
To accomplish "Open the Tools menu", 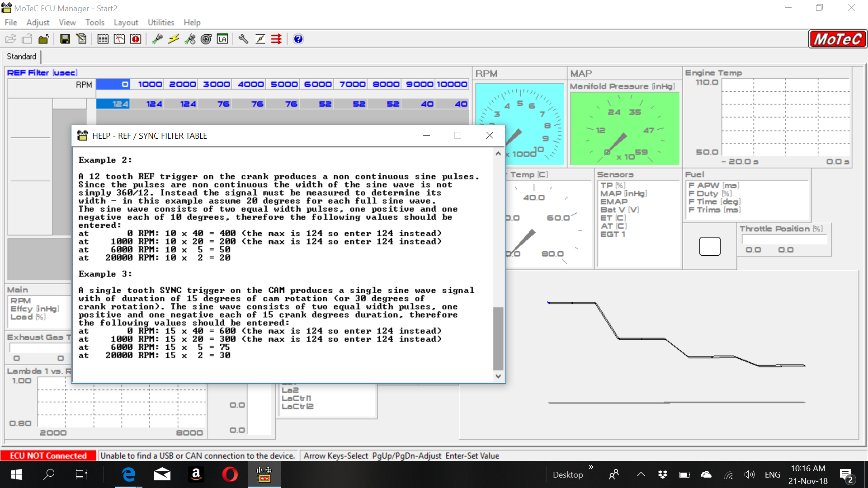I will click(95, 22).
